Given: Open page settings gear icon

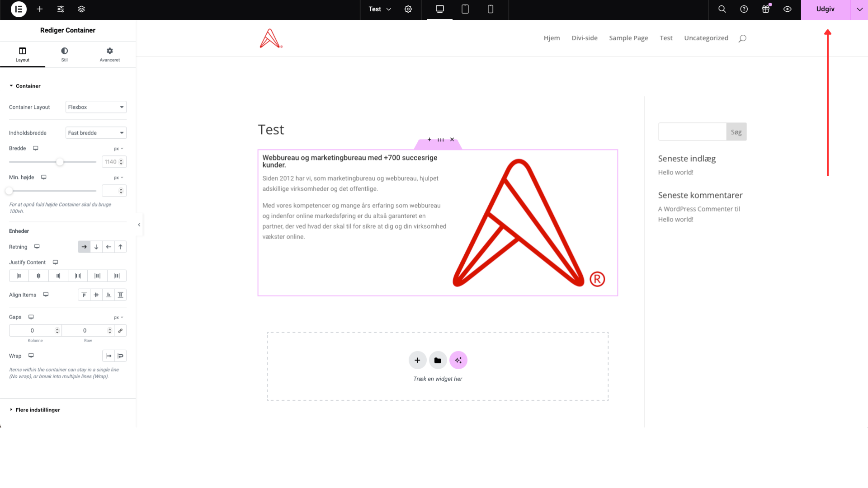Looking at the screenshot, I should click(x=408, y=9).
